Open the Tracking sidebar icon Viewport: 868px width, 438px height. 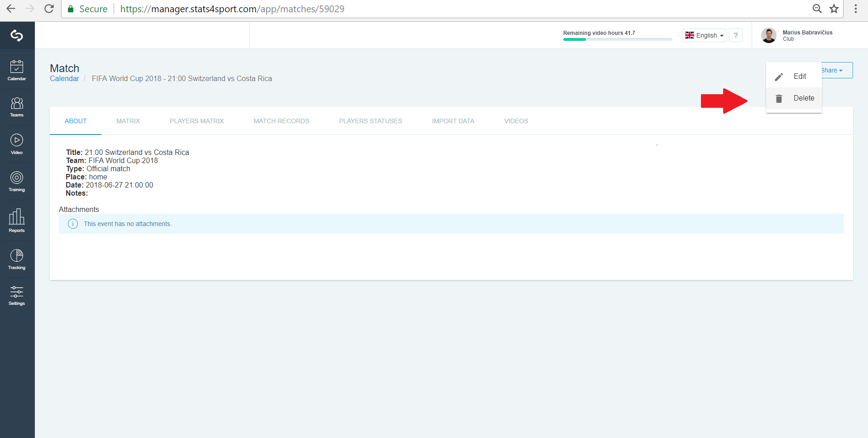coord(17,259)
